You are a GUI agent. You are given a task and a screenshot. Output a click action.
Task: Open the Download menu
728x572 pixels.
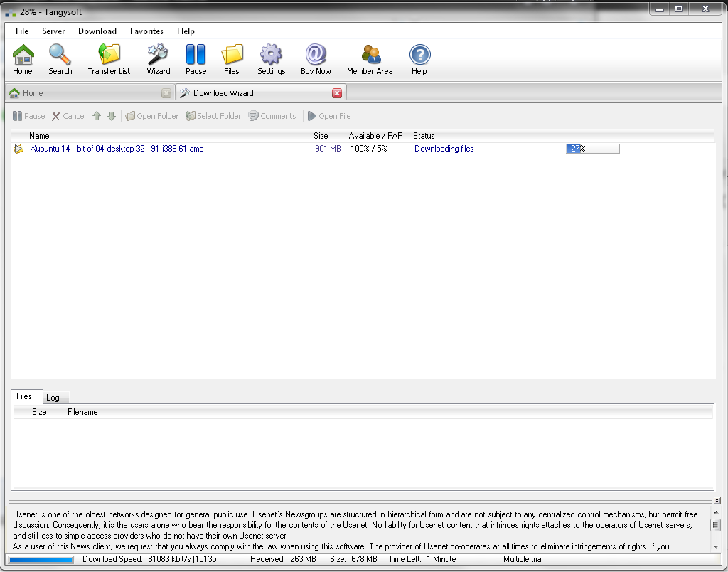[x=97, y=31]
